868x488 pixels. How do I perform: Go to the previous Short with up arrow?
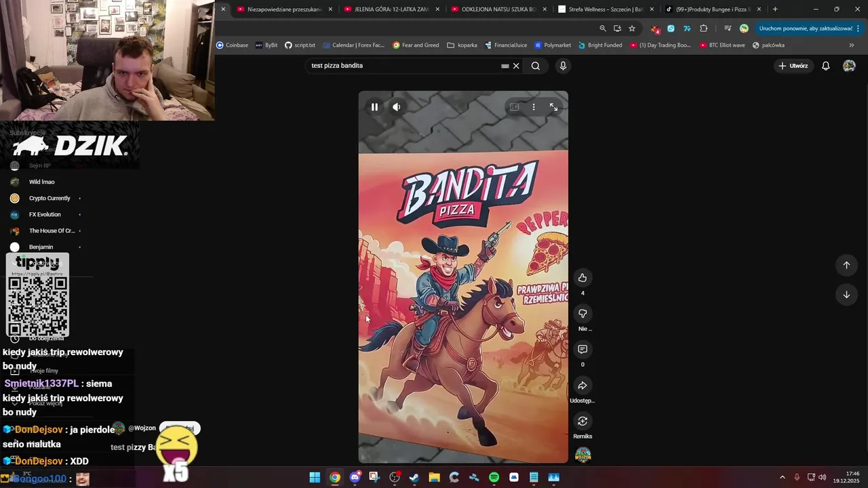[846, 265]
